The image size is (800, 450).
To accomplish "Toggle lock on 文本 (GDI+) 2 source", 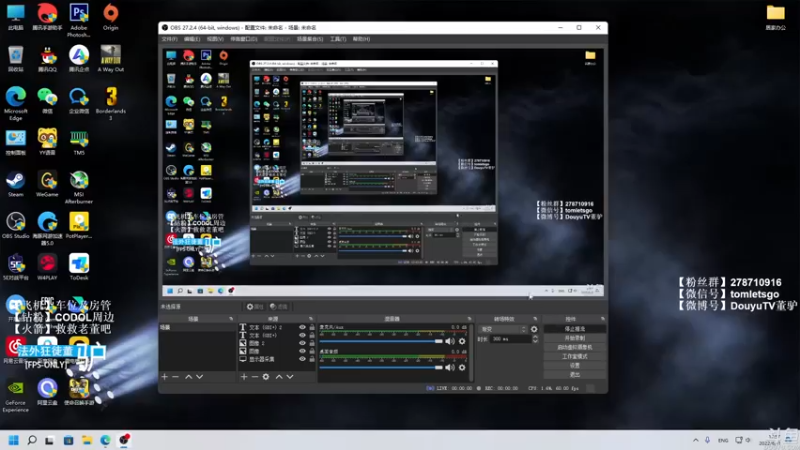I will click(x=312, y=328).
